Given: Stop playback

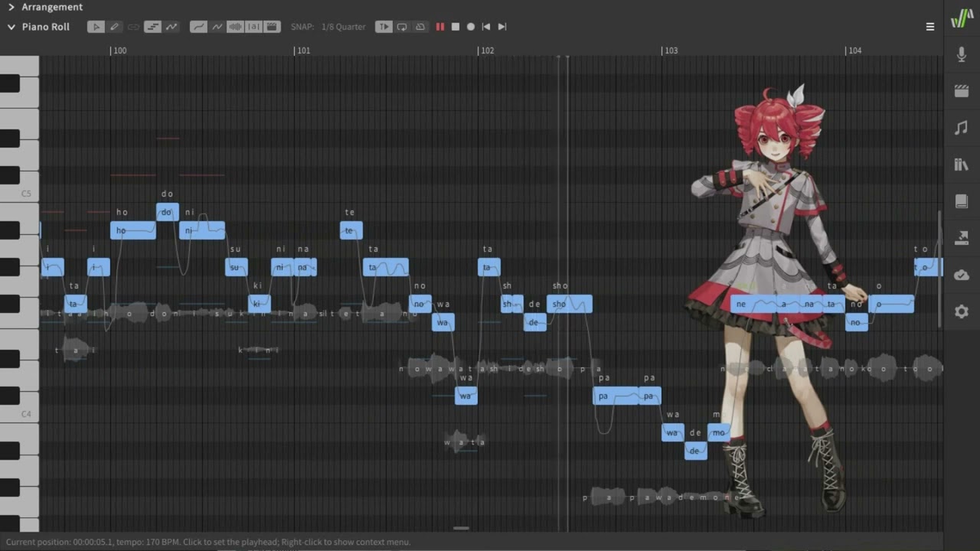Looking at the screenshot, I should coord(456,27).
